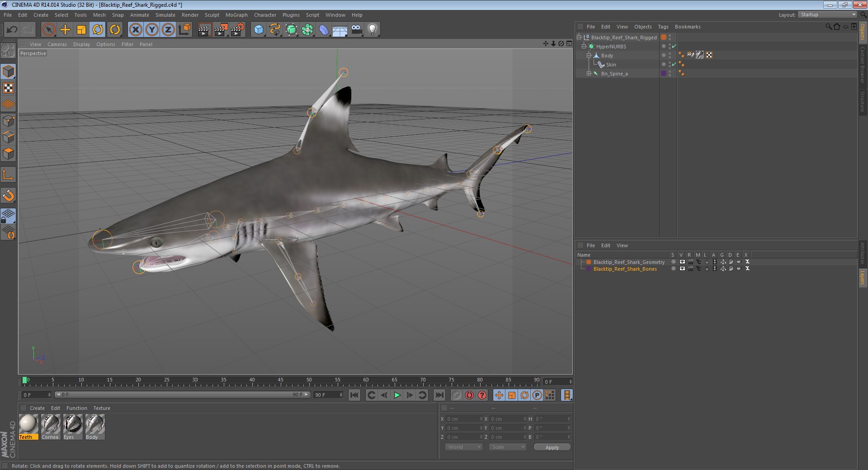
Task: Click the X position input field
Action: pos(464,419)
